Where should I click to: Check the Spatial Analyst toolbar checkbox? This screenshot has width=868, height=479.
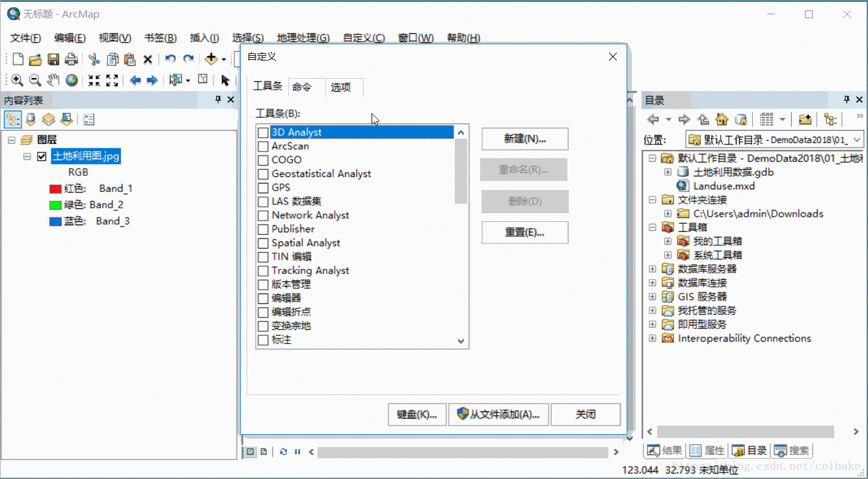pyautogui.click(x=263, y=243)
